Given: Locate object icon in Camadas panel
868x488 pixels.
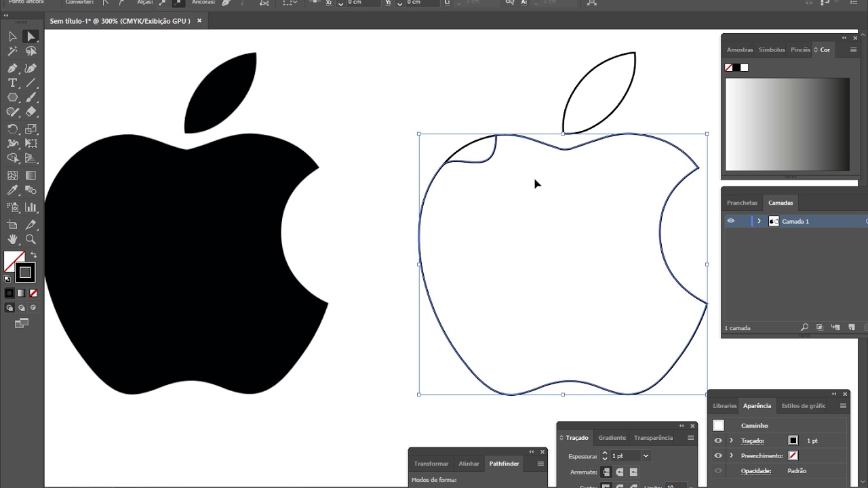Looking at the screenshot, I should [805, 327].
